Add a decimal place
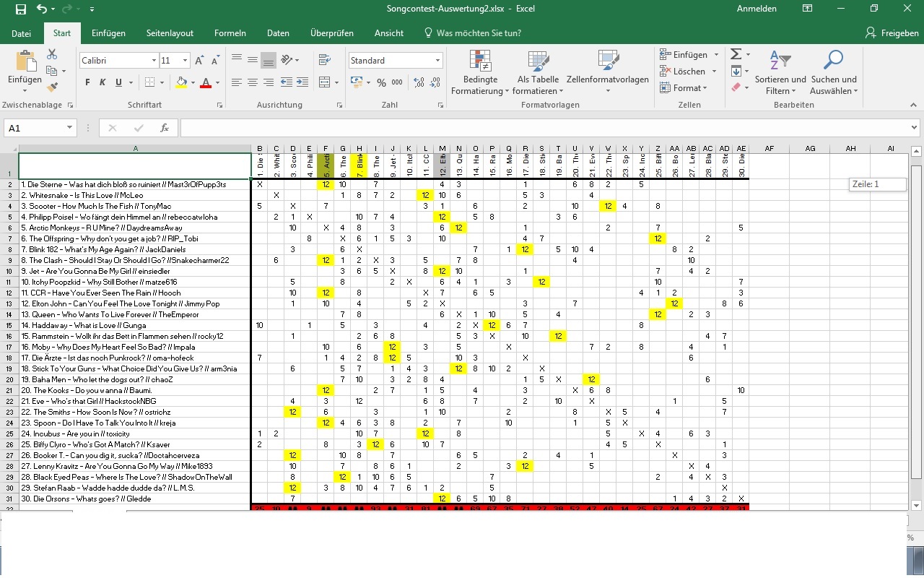 pyautogui.click(x=419, y=82)
